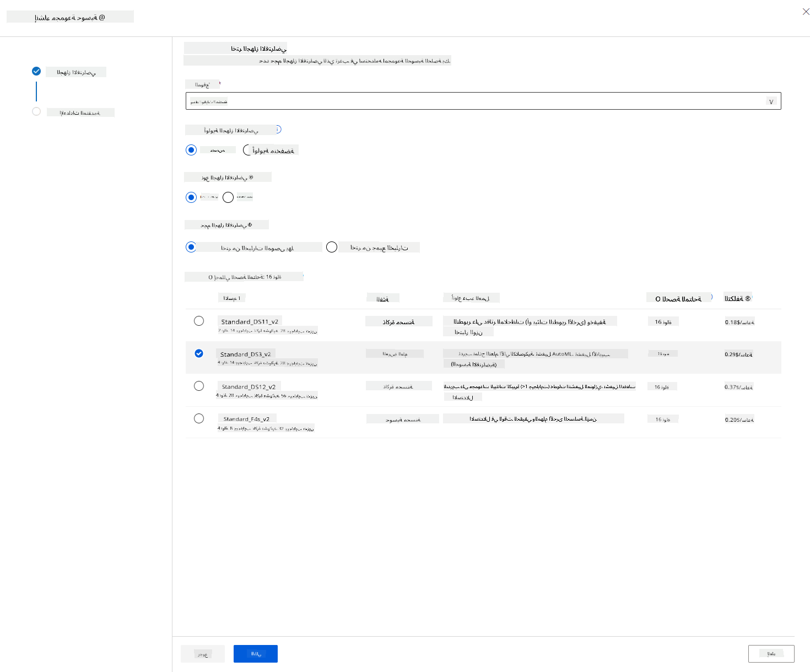The image size is (810, 672).
Task: Close the create compute dialog
Action: [x=806, y=12]
